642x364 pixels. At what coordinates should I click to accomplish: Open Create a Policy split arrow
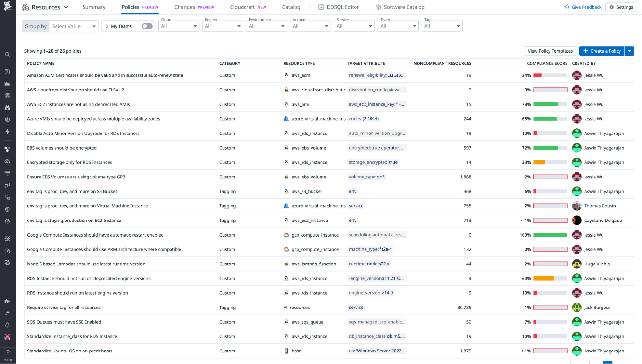[629, 51]
